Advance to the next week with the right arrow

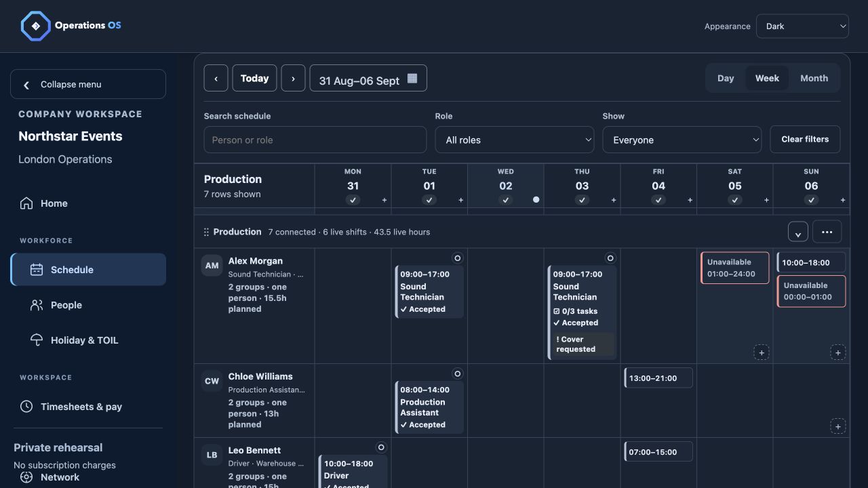click(x=293, y=78)
